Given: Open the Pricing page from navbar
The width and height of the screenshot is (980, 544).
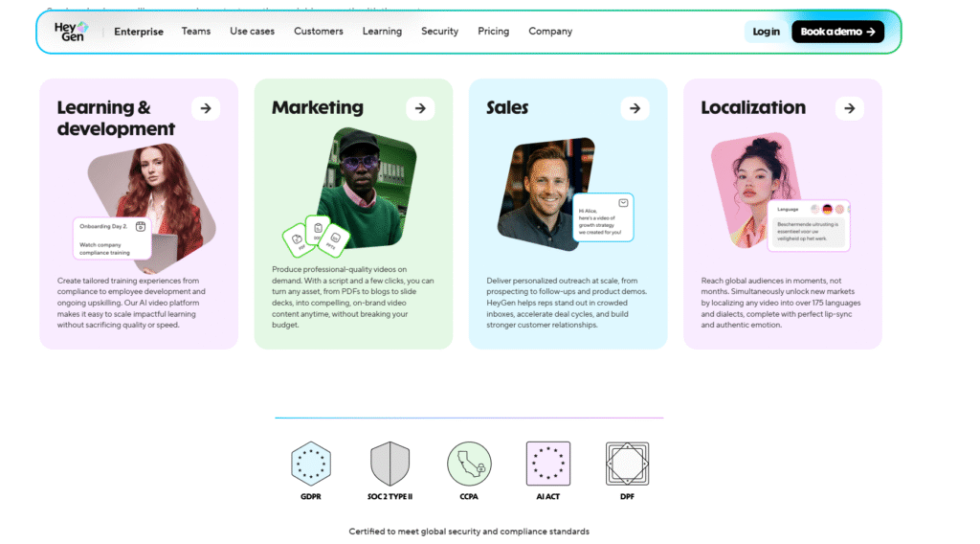Looking at the screenshot, I should [x=494, y=32].
